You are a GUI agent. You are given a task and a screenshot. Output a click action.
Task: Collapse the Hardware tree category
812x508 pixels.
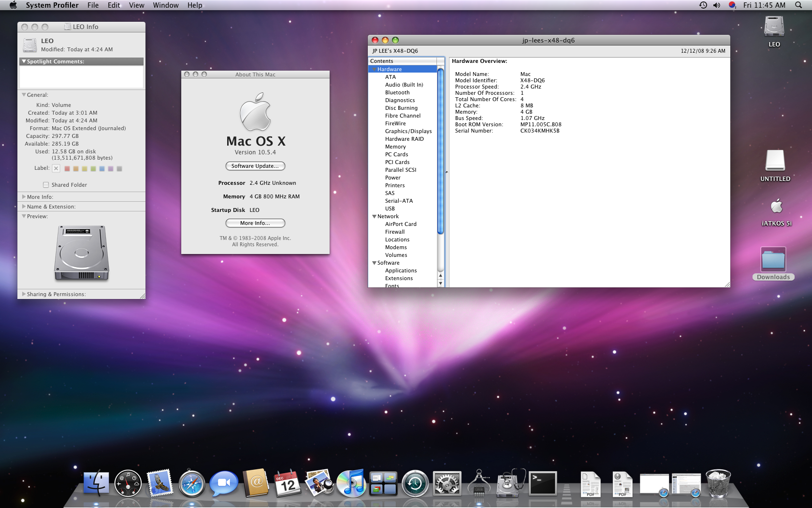point(374,69)
